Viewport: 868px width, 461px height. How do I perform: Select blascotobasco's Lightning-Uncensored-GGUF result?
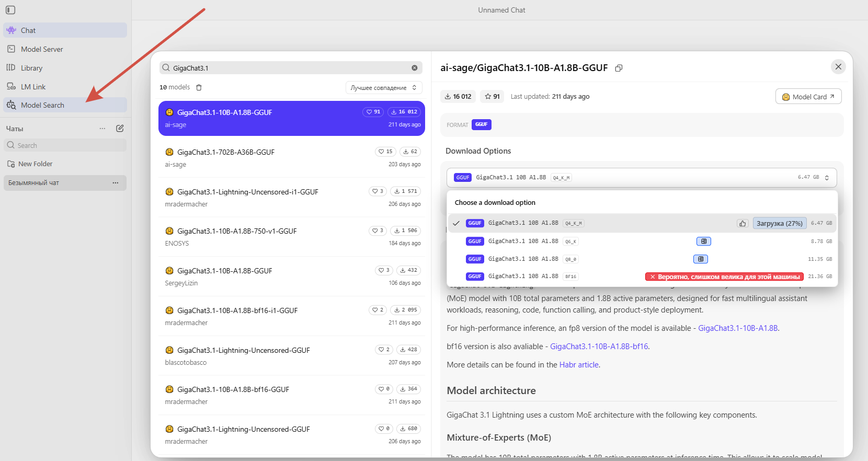pos(292,356)
